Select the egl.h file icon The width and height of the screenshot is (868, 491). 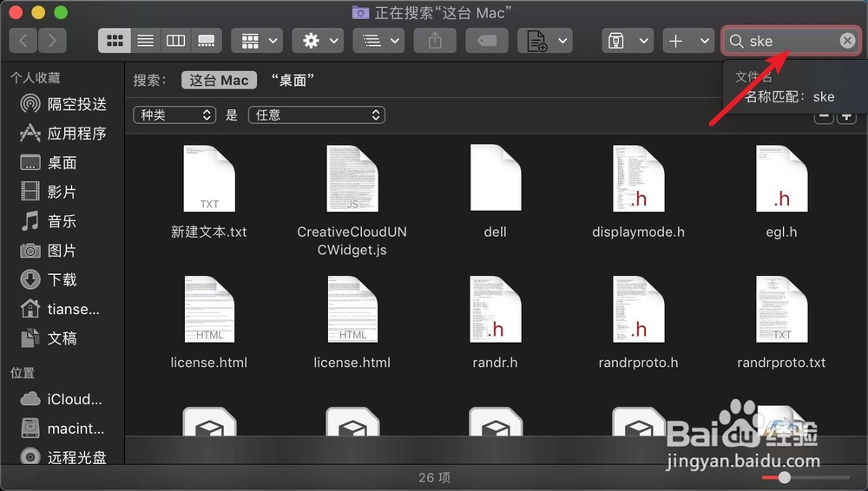[x=782, y=178]
